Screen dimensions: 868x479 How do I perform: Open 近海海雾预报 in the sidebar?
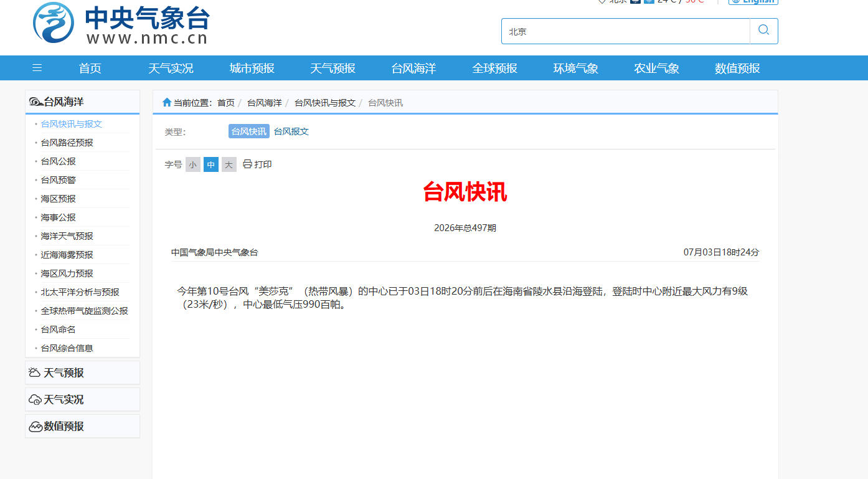[67, 255]
